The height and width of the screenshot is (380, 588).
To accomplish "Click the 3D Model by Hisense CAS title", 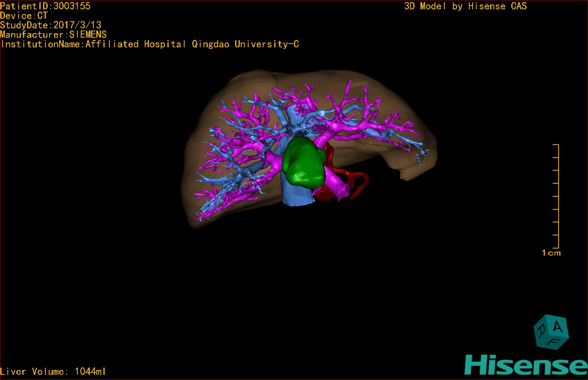I will pos(465,6).
